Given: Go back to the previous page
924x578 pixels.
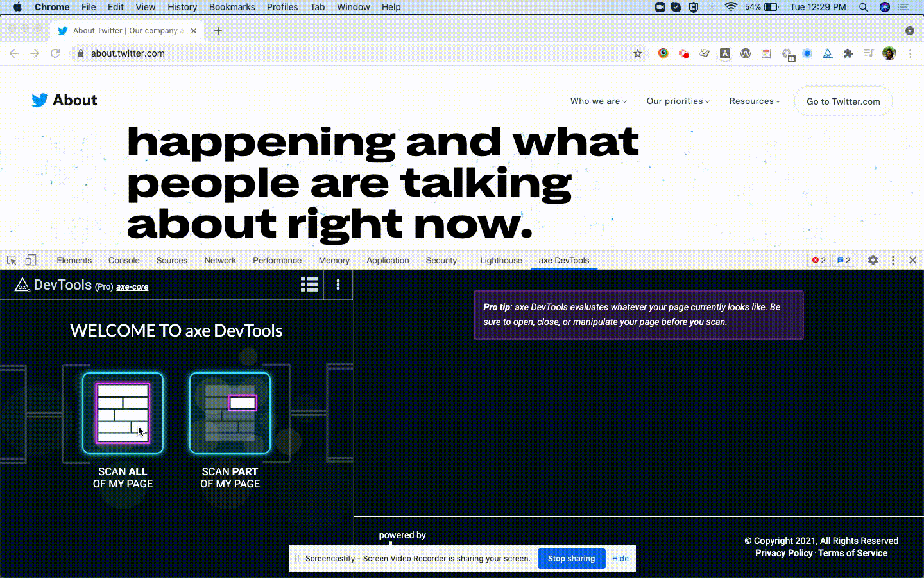Looking at the screenshot, I should (x=14, y=53).
